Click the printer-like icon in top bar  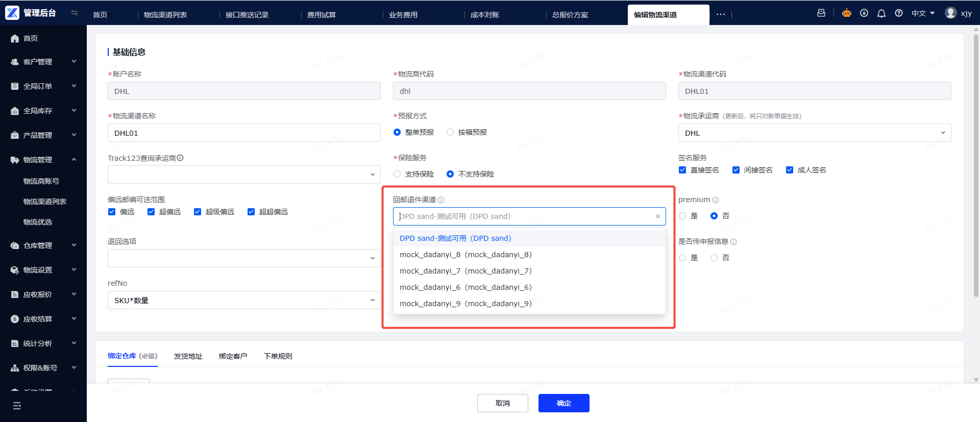point(821,13)
